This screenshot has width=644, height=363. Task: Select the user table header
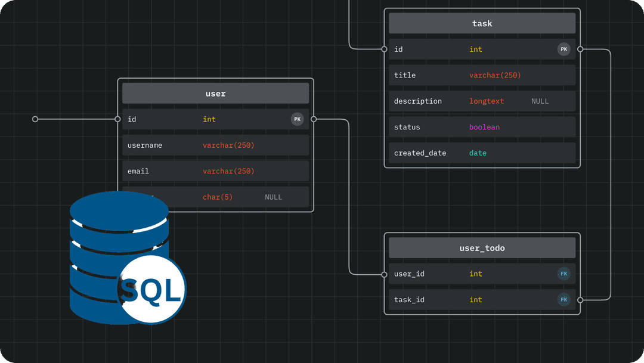(x=216, y=93)
